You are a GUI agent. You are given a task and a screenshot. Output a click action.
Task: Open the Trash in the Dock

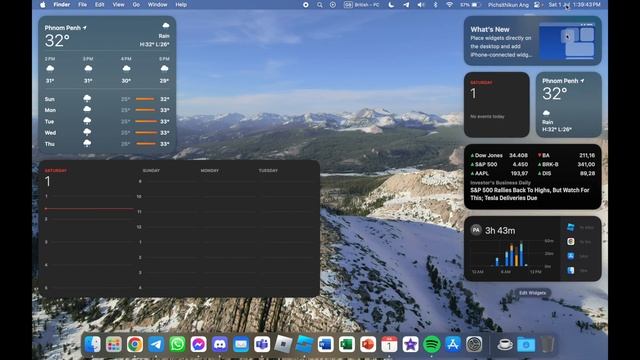(x=547, y=344)
